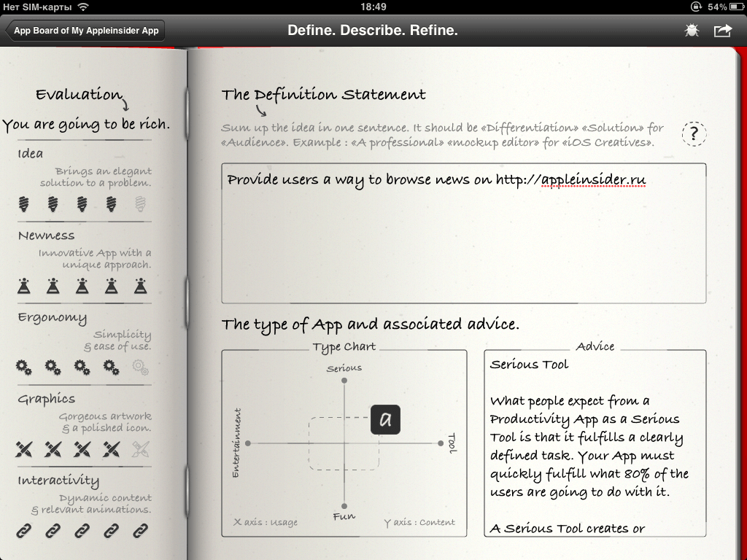Select the fifth Graphics brush rating

[140, 449]
